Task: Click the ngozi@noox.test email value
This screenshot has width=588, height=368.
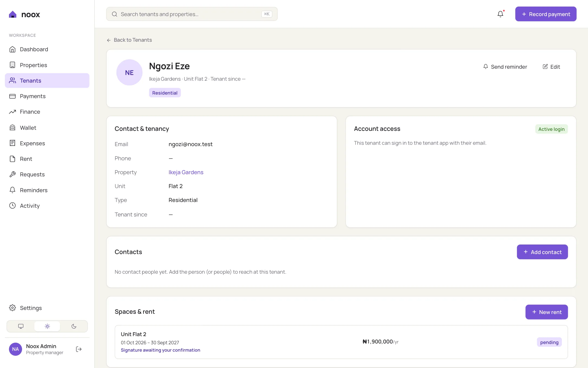Action: coord(191,144)
